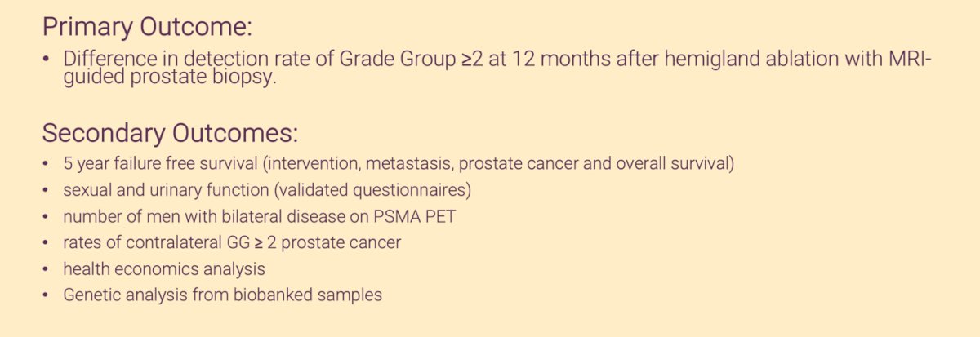Click the bullet before '5 year failure free survival'
Screen dimensions: 980x337
point(46,165)
